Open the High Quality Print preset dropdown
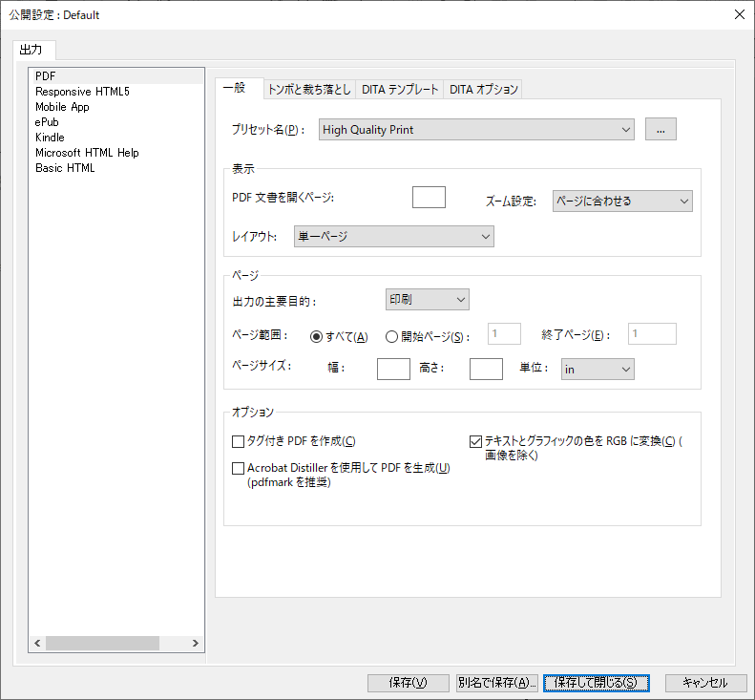Image resolution: width=755 pixels, height=700 pixels. (477, 129)
